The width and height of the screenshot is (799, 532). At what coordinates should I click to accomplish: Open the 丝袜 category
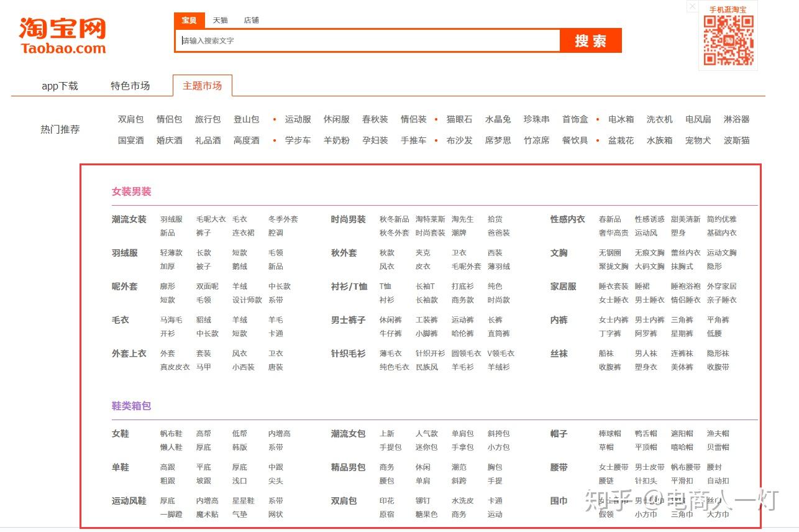tap(559, 354)
